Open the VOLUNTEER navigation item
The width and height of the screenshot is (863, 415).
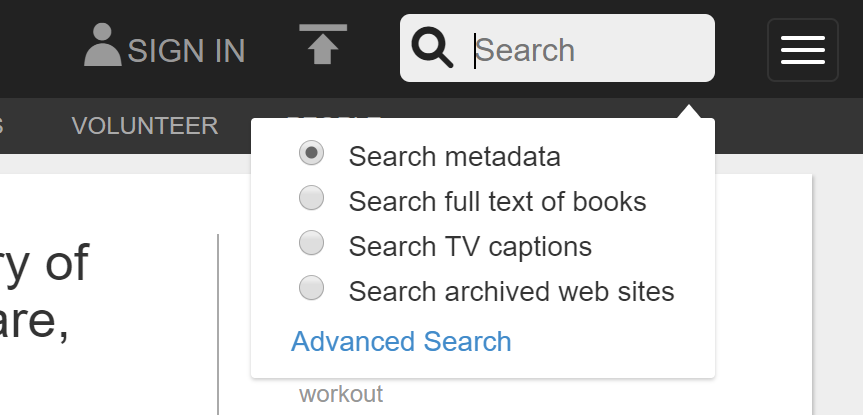coord(145,126)
